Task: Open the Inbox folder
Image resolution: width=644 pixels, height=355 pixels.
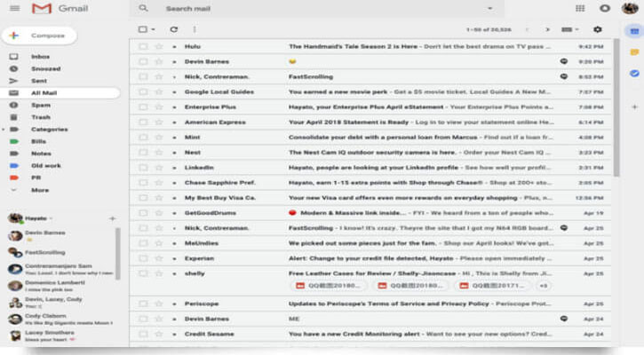Action: pyautogui.click(x=40, y=57)
